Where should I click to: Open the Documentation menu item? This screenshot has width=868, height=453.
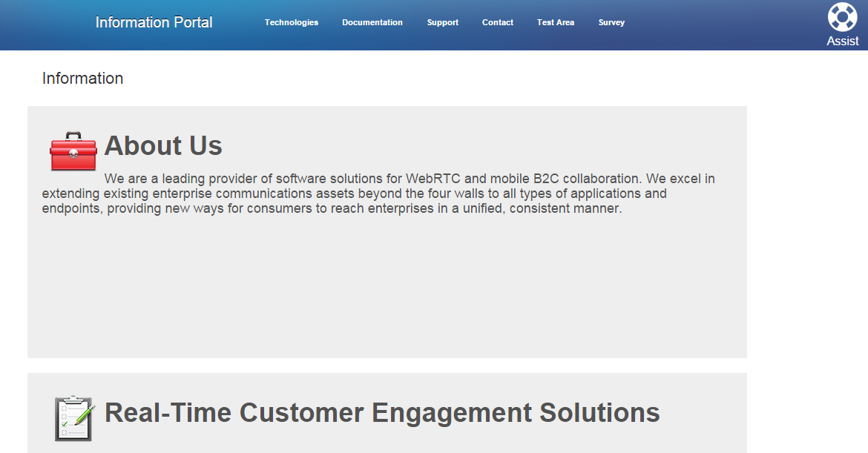372,23
